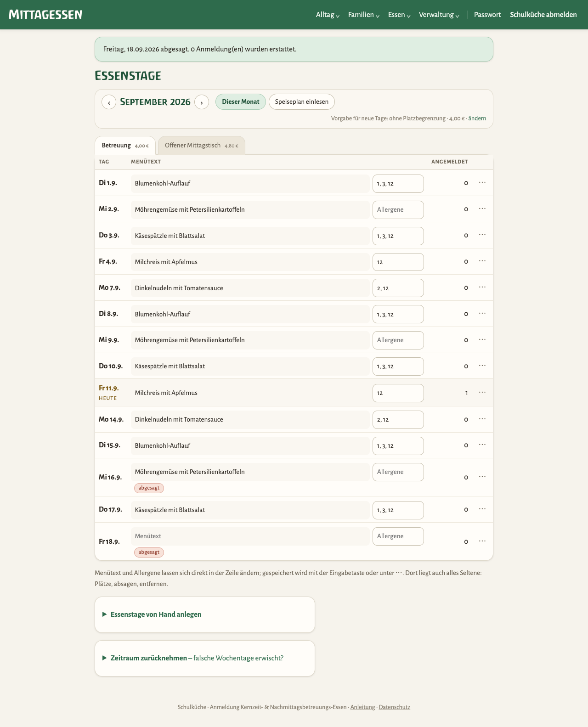The width and height of the screenshot is (588, 727).
Task: Open the Anleitung link in the footer
Action: pyautogui.click(x=363, y=707)
